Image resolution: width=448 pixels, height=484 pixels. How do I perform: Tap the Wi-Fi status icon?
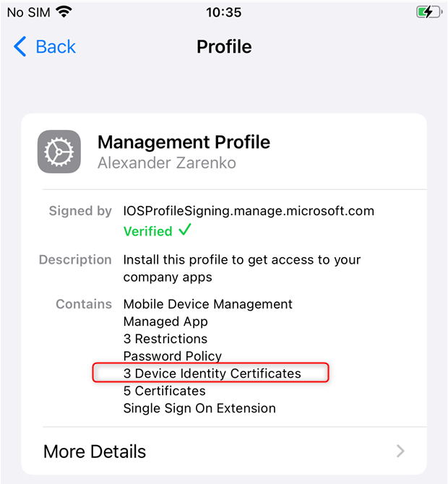(64, 12)
